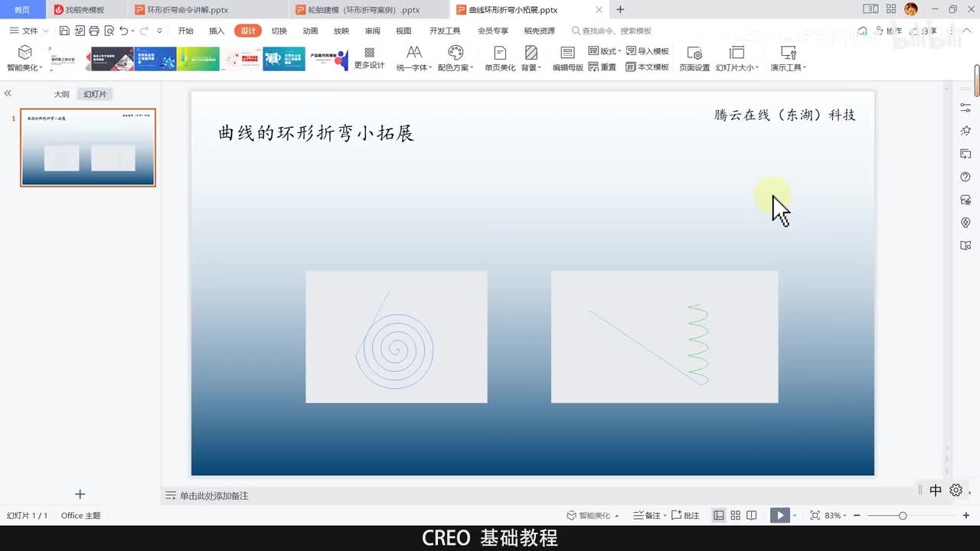Switch to normal view mode

point(719,516)
